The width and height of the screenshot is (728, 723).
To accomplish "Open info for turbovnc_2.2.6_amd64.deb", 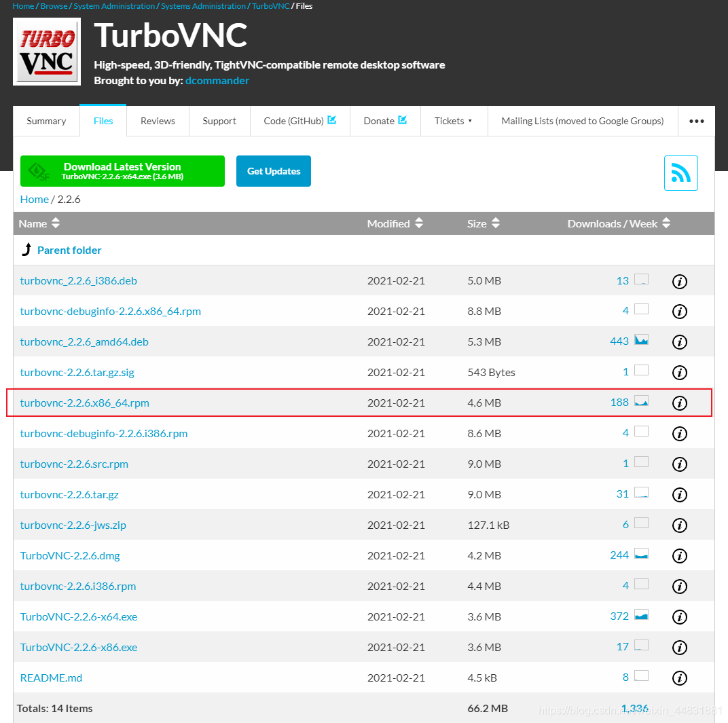I will (x=679, y=342).
